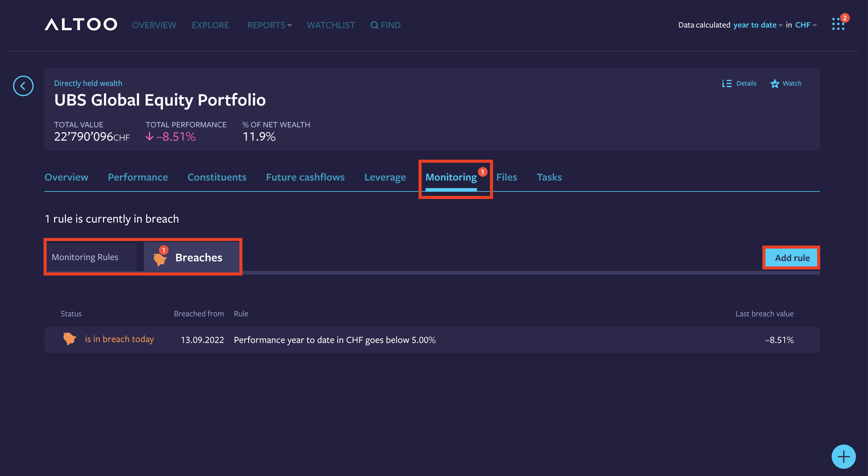The image size is (868, 476).
Task: Open the Files tab
Action: [506, 177]
